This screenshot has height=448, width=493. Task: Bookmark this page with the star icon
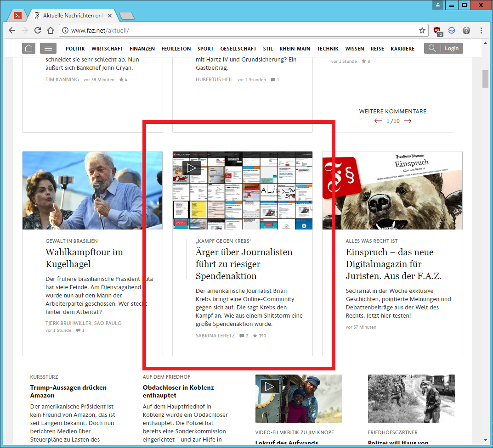coord(422,30)
